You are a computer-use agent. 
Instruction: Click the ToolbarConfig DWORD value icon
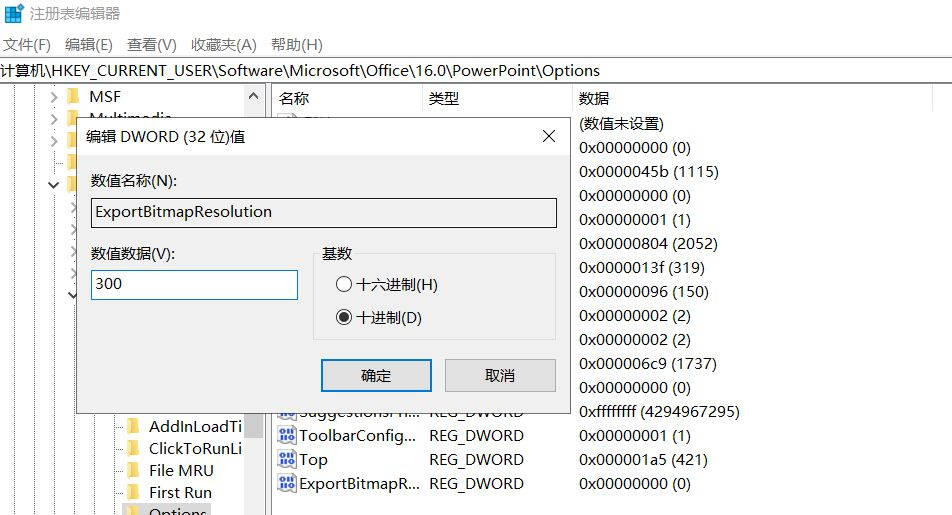[287, 435]
